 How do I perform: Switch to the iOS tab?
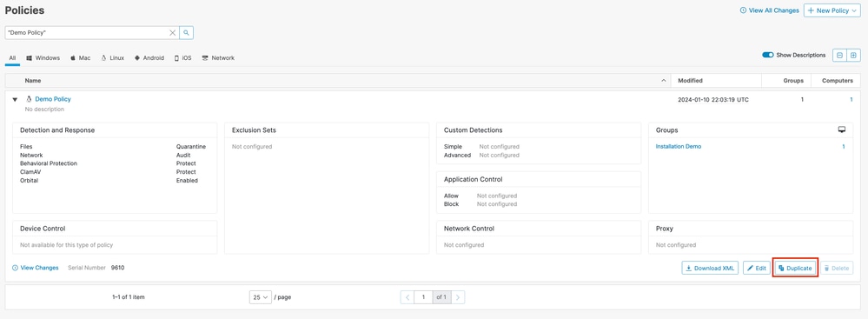pos(183,58)
